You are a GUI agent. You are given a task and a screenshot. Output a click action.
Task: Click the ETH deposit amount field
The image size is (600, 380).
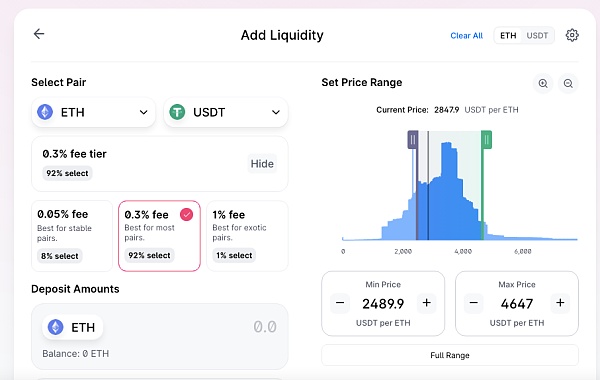[160, 336]
